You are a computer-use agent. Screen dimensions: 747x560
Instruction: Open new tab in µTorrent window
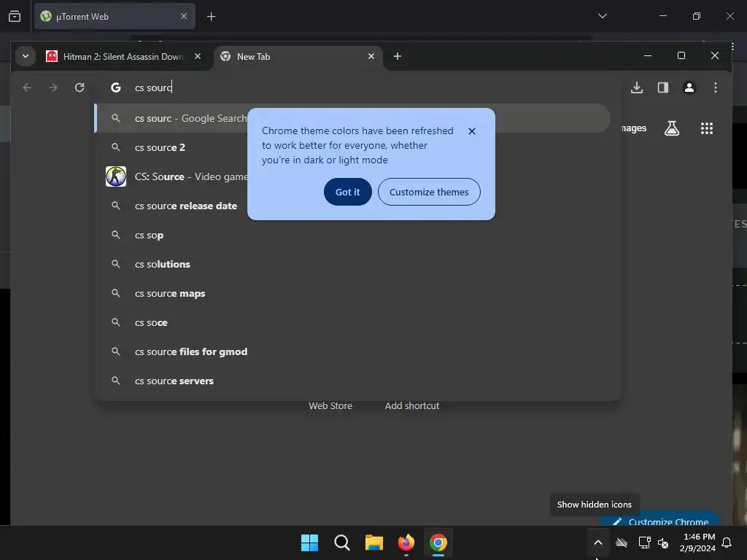[x=211, y=17]
